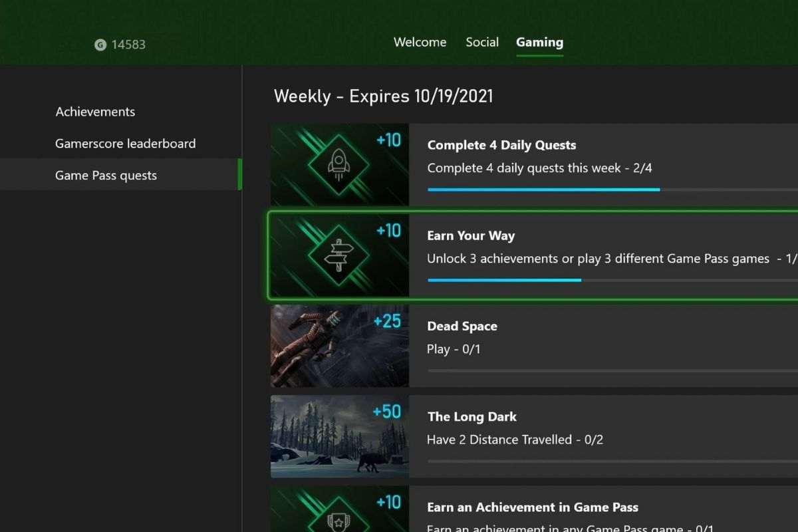798x532 pixels.
Task: Select Game Pass quests in the sidebar
Action: coord(106,175)
